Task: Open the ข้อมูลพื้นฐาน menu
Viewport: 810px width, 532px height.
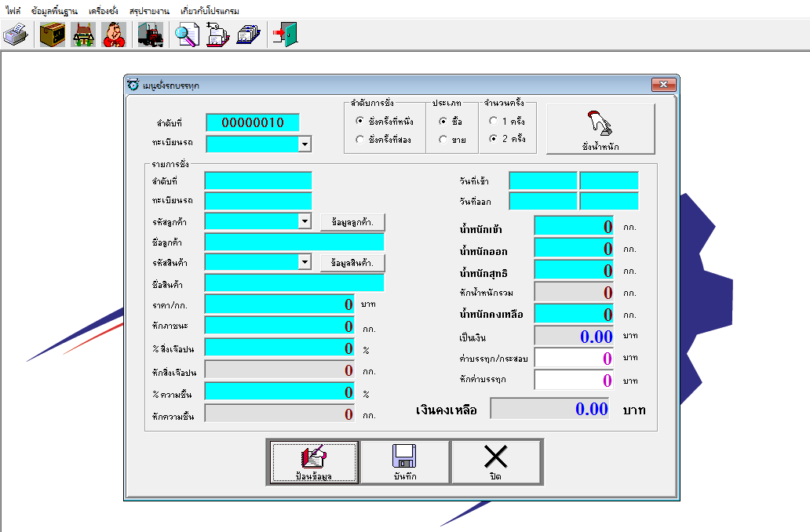Action: tap(54, 11)
